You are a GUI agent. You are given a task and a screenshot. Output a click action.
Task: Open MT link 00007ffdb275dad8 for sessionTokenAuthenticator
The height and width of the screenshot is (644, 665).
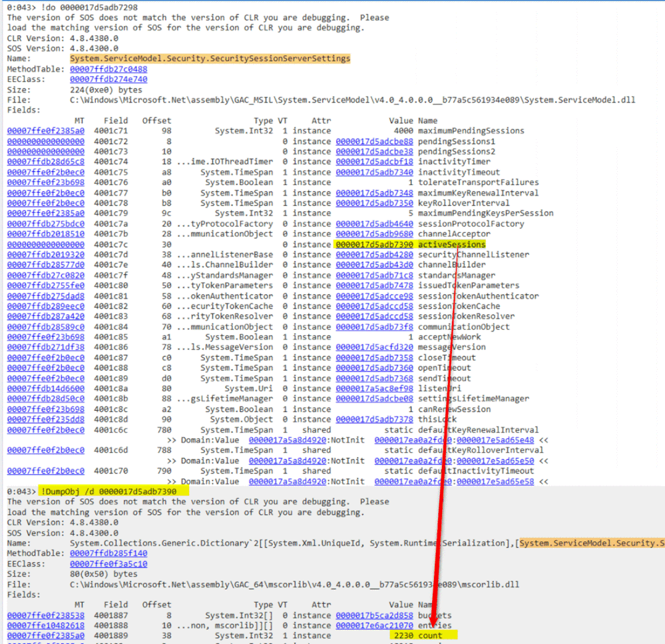[45, 296]
